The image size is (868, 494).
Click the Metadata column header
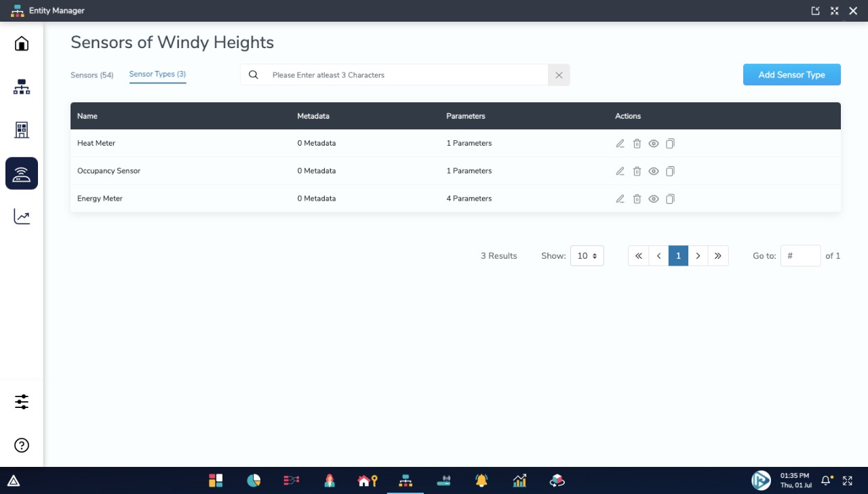313,116
